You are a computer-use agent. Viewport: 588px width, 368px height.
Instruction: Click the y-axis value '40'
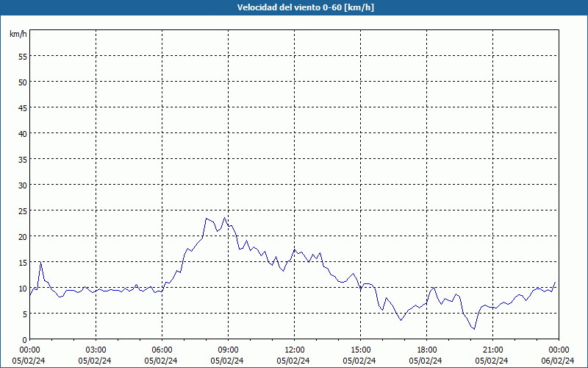(x=23, y=133)
